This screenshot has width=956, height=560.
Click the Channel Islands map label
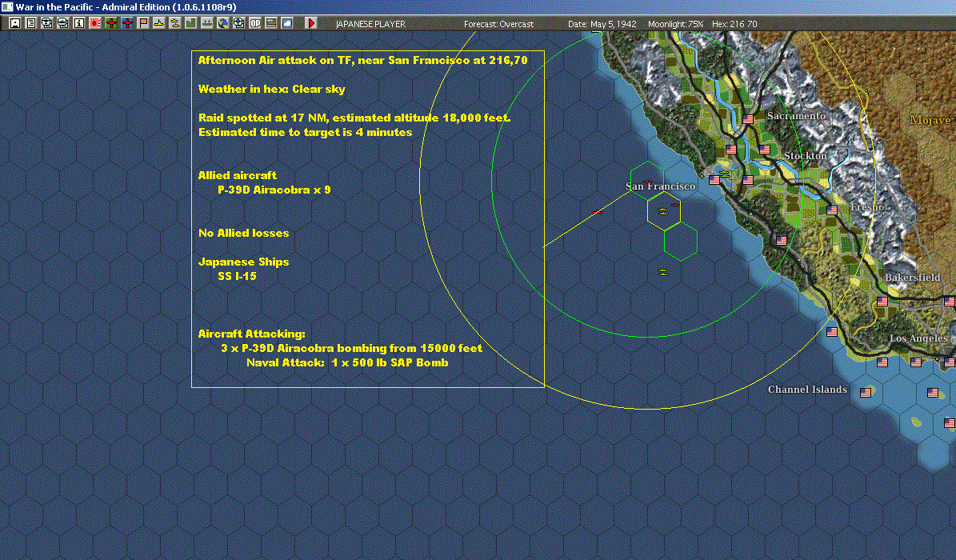[x=807, y=389]
